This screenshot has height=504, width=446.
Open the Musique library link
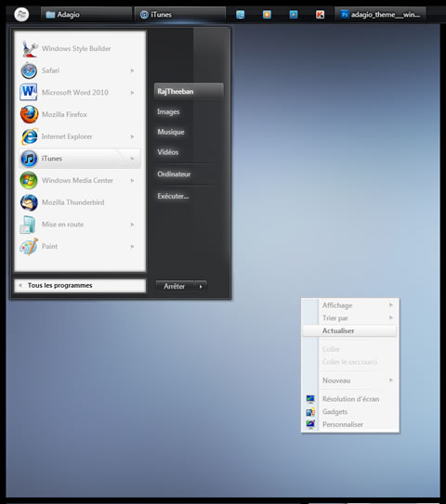pyautogui.click(x=171, y=132)
